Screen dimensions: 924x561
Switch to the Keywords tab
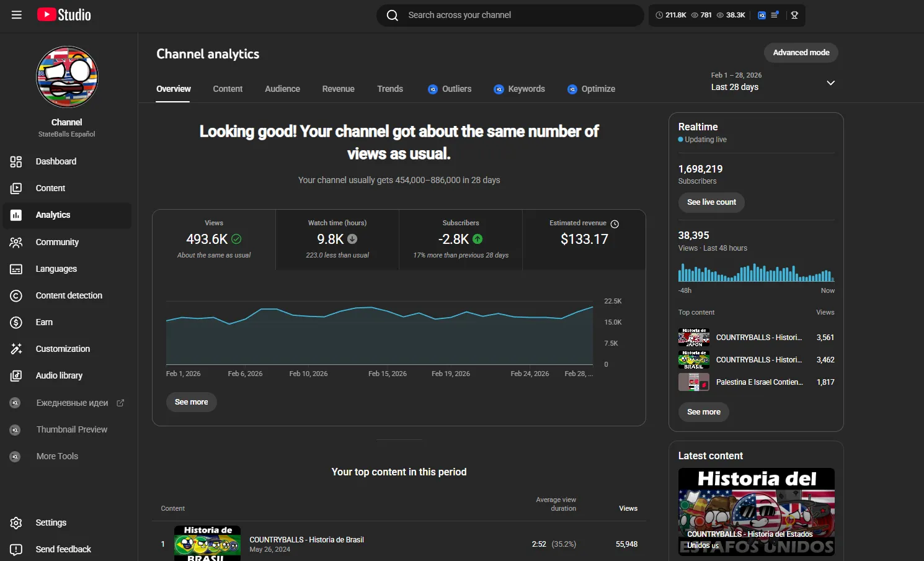tap(519, 89)
